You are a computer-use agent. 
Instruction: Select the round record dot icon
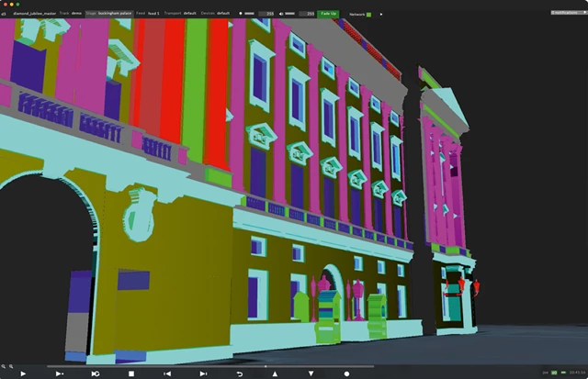coord(347,373)
